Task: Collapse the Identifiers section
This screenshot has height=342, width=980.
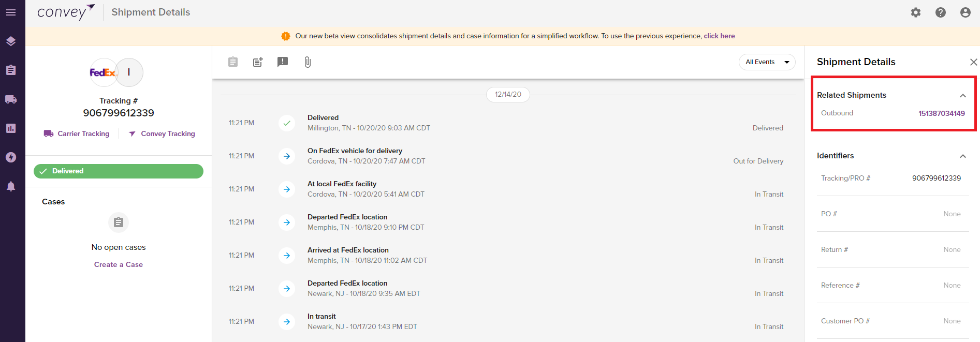Action: point(963,156)
